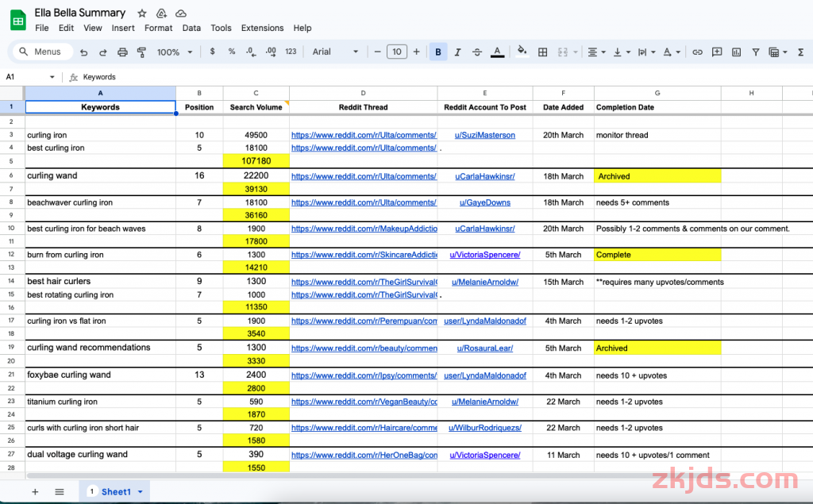This screenshot has height=504, width=813.
Task: Toggle Italic formatting
Action: pyautogui.click(x=457, y=52)
